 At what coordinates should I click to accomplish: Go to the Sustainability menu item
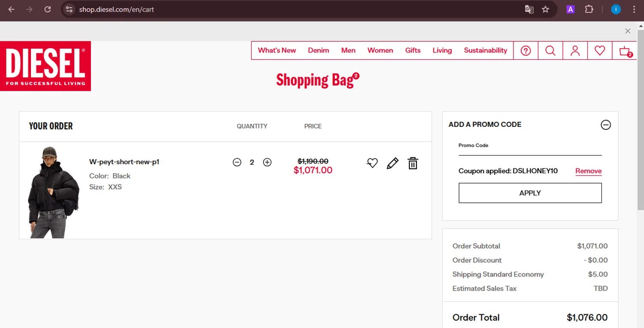click(485, 50)
